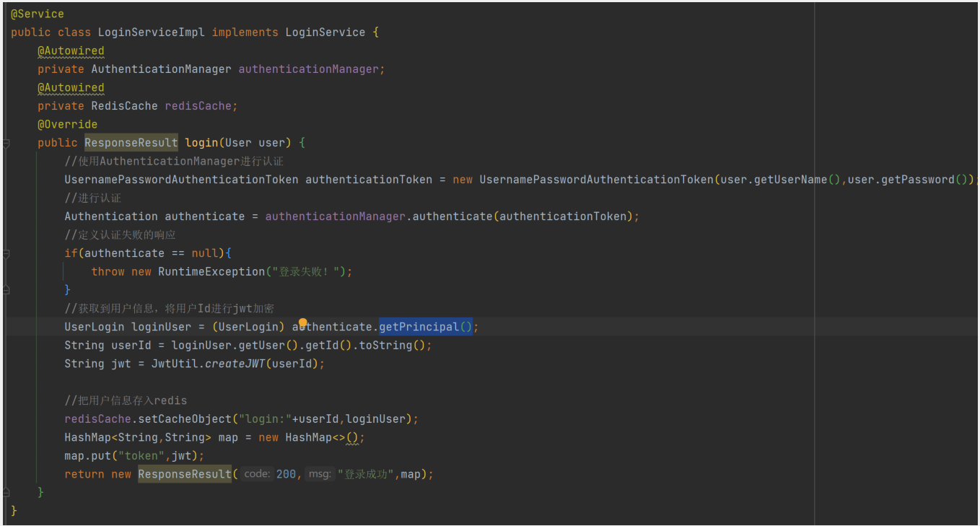This screenshot has height=526, width=980.
Task: Click the @Service annotation
Action: pos(38,13)
